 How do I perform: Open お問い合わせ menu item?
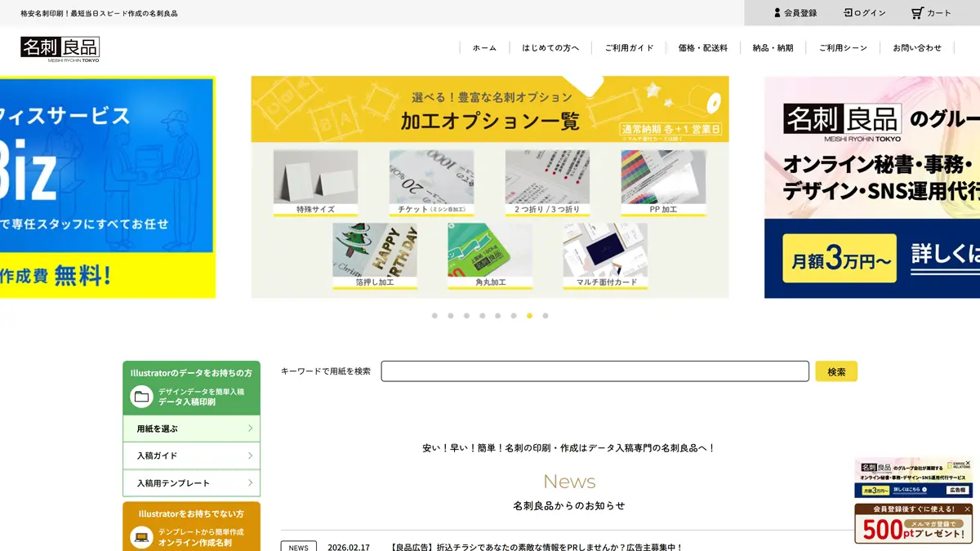tap(917, 48)
